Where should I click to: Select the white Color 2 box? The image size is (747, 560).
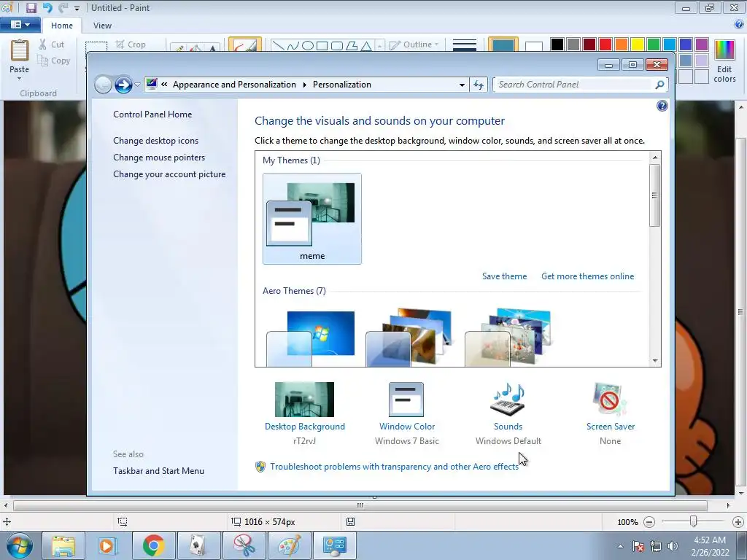[x=533, y=46]
